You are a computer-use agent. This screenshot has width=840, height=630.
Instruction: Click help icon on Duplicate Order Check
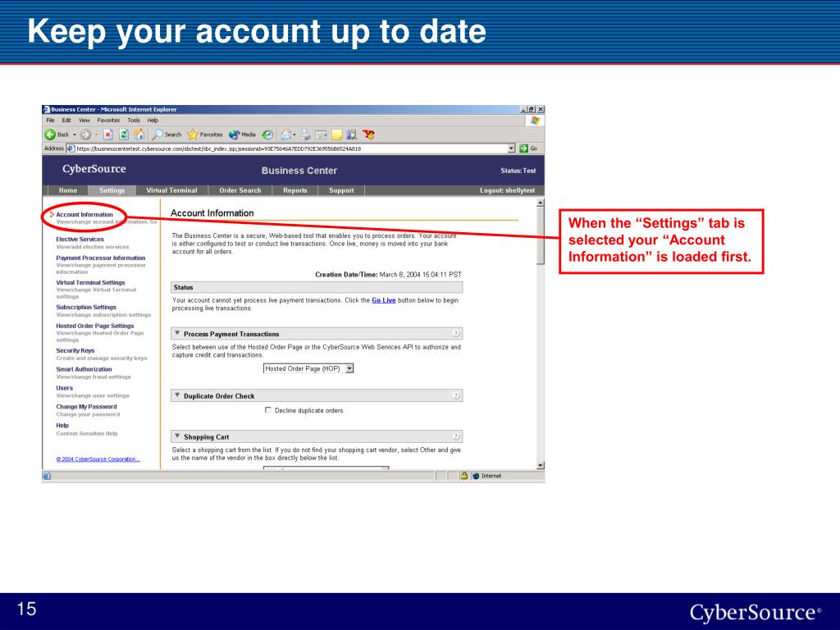[x=456, y=395]
